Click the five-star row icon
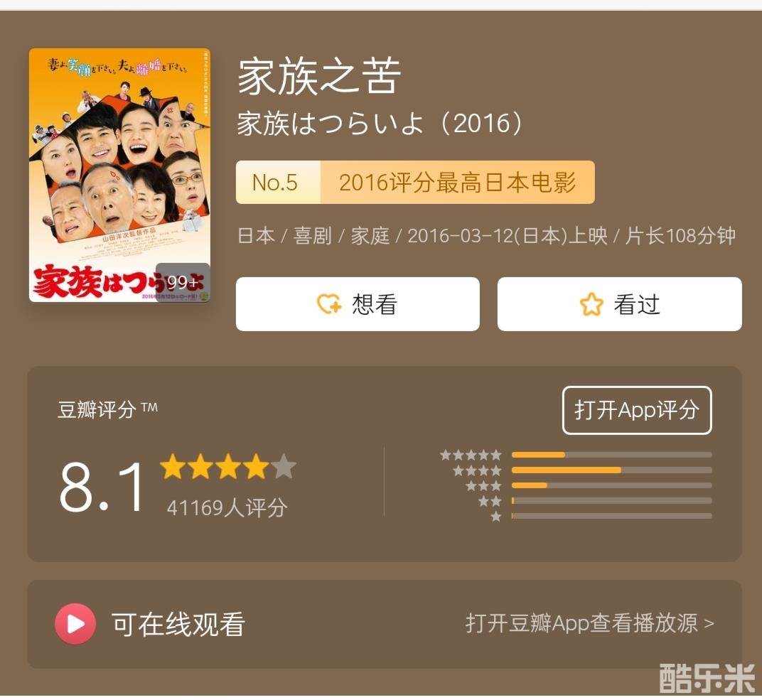The height and width of the screenshot is (700, 762). click(x=471, y=455)
